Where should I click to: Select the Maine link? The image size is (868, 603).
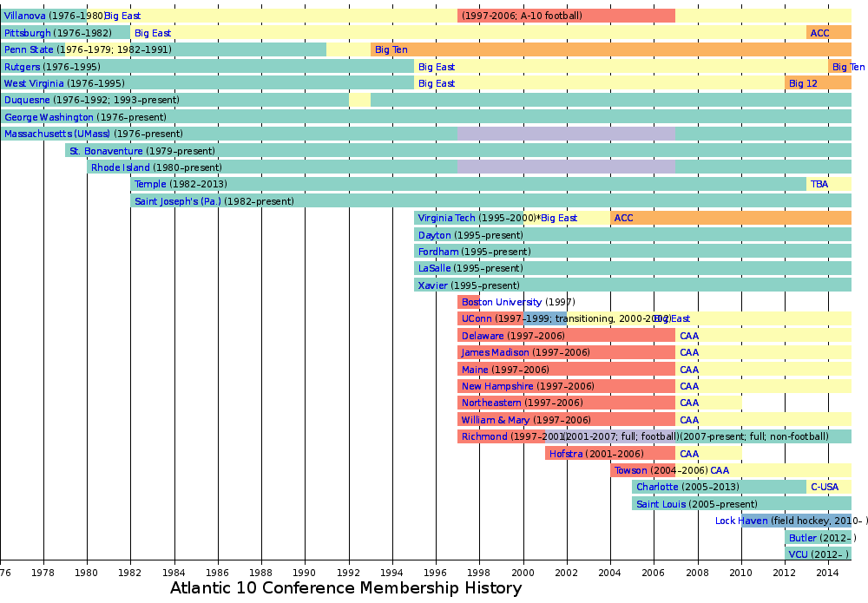(475, 370)
